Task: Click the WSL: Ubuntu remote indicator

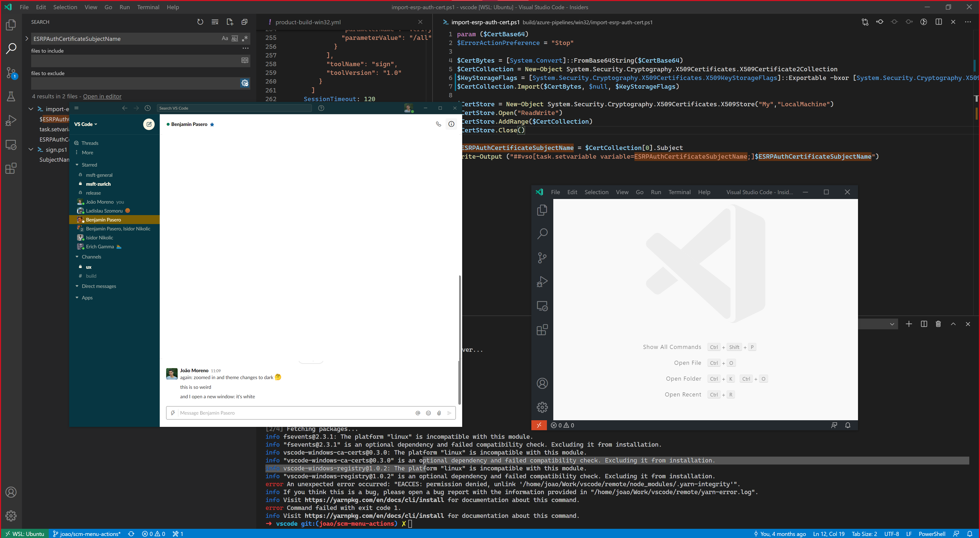Action: pyautogui.click(x=24, y=533)
